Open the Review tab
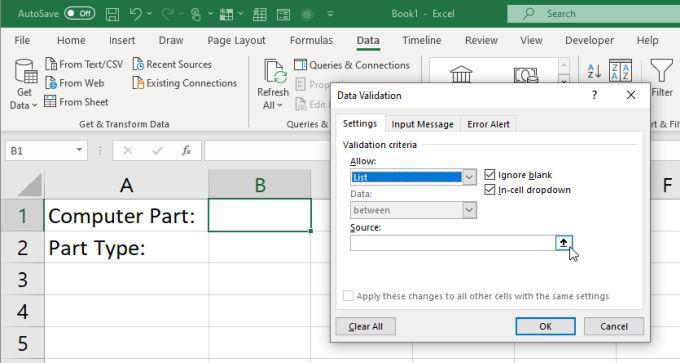Screen dimensions: 680x363 click(x=481, y=40)
